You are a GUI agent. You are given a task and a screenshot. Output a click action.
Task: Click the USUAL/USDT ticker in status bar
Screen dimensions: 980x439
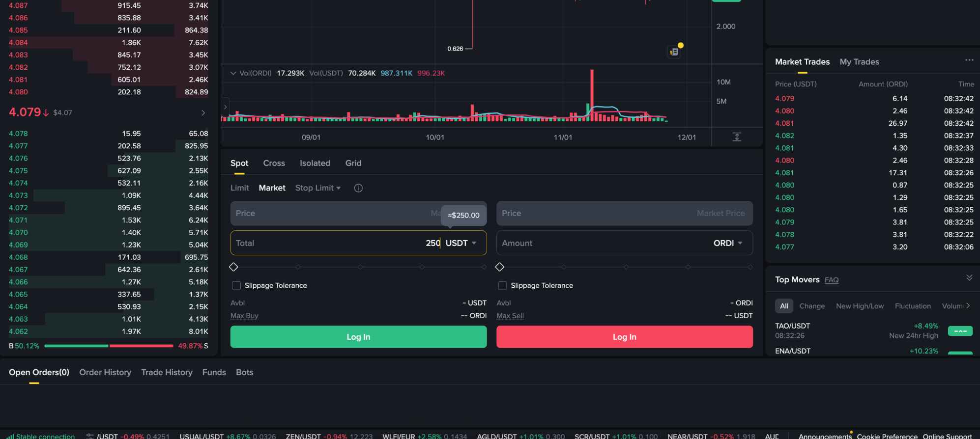228,436
